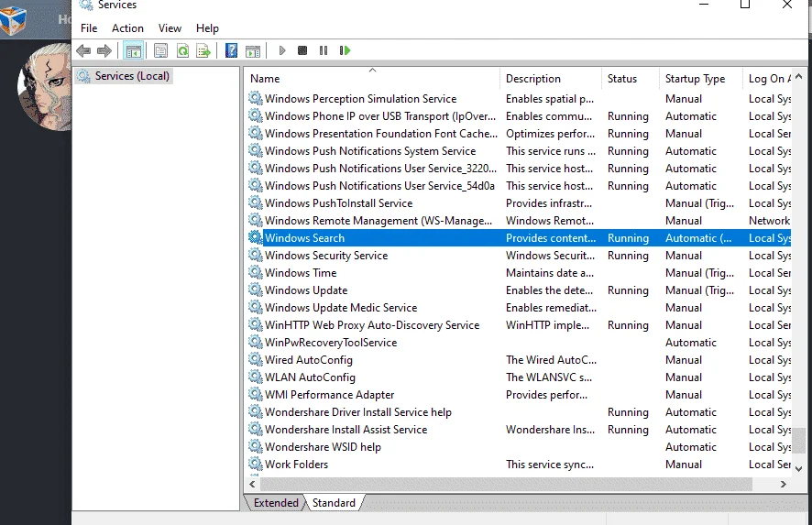Click the Pause Service icon
The width and height of the screenshot is (812, 525).
(x=324, y=50)
